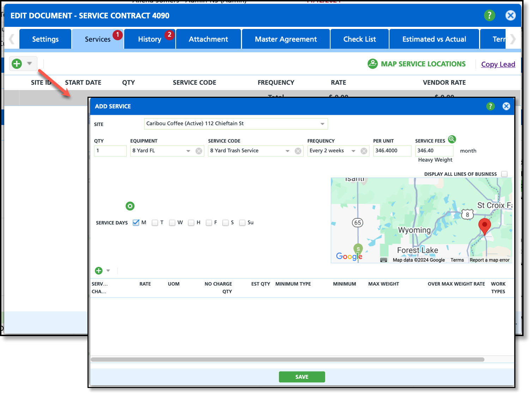Expand the Site dropdown for Caribou Coffee
532x394 pixels.
[x=322, y=124]
